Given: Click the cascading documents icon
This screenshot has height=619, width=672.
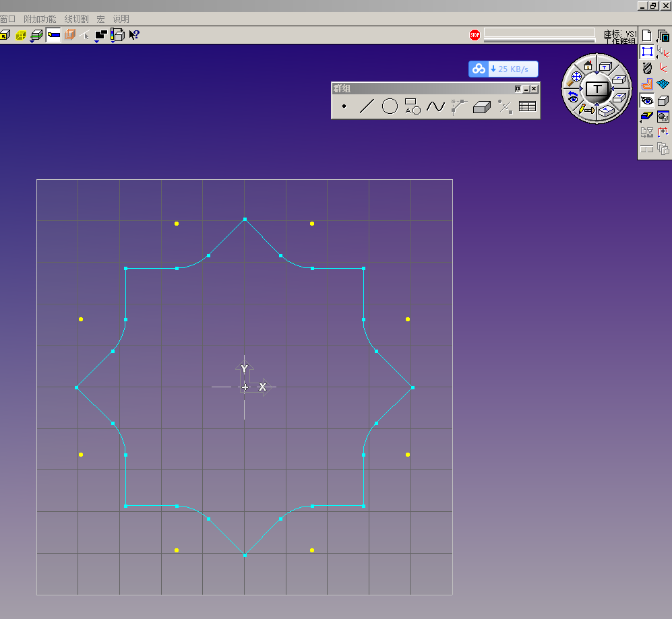Looking at the screenshot, I should pos(663,149).
